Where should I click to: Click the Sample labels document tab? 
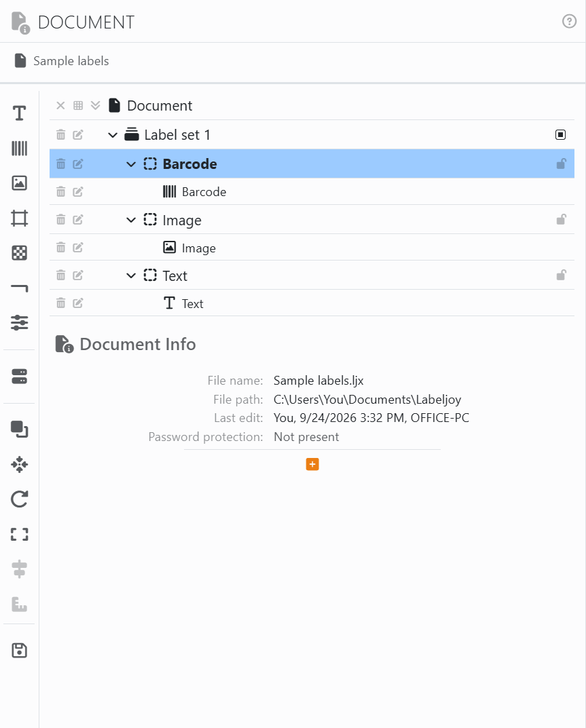(x=62, y=61)
